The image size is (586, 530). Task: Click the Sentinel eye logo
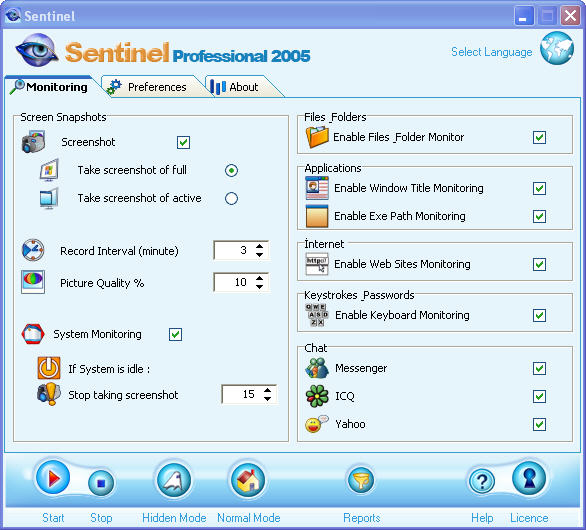point(37,51)
